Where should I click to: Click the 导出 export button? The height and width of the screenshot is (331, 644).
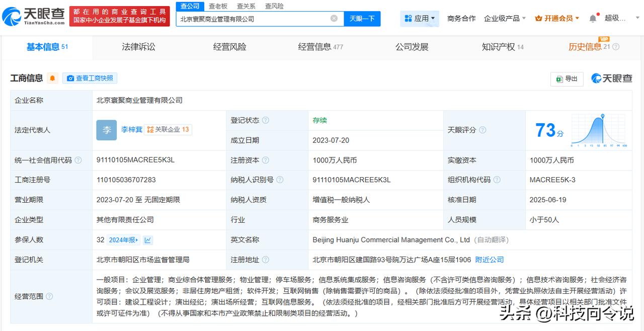pos(567,79)
